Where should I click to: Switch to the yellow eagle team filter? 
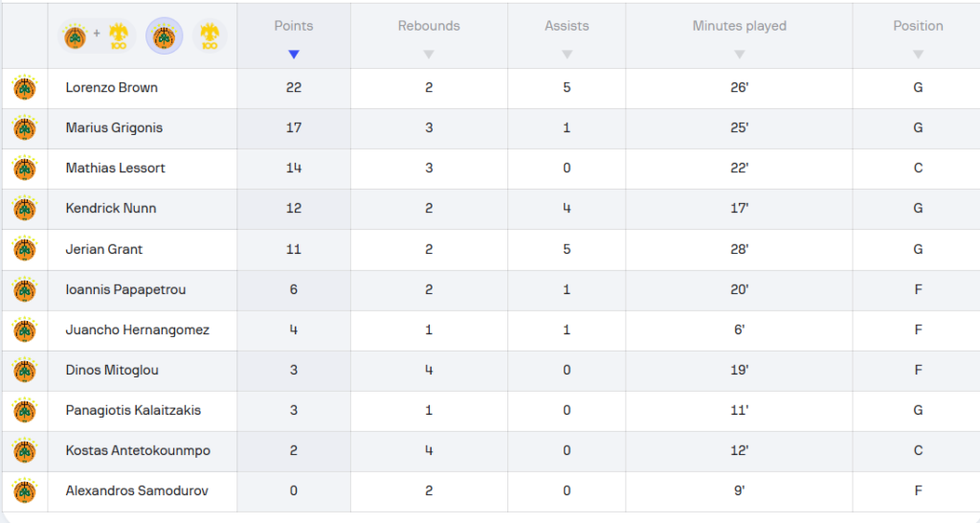coord(209,36)
